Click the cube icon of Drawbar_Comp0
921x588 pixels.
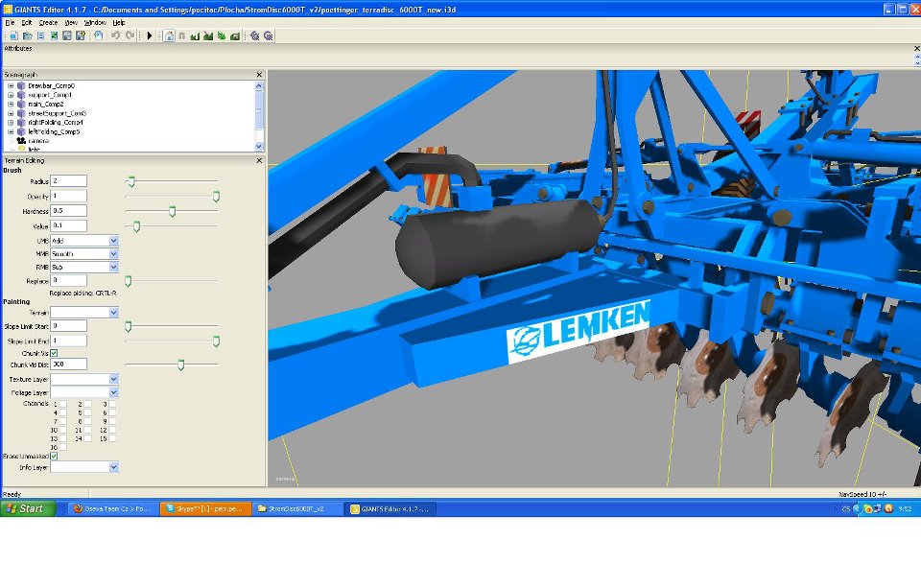coord(22,85)
